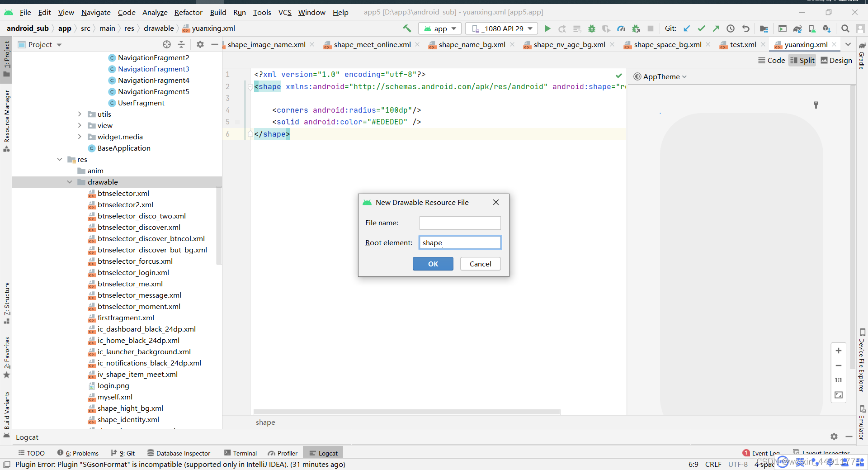Switch to shape_meet_online.xml tab
Image resolution: width=868 pixels, height=470 pixels.
(x=372, y=44)
